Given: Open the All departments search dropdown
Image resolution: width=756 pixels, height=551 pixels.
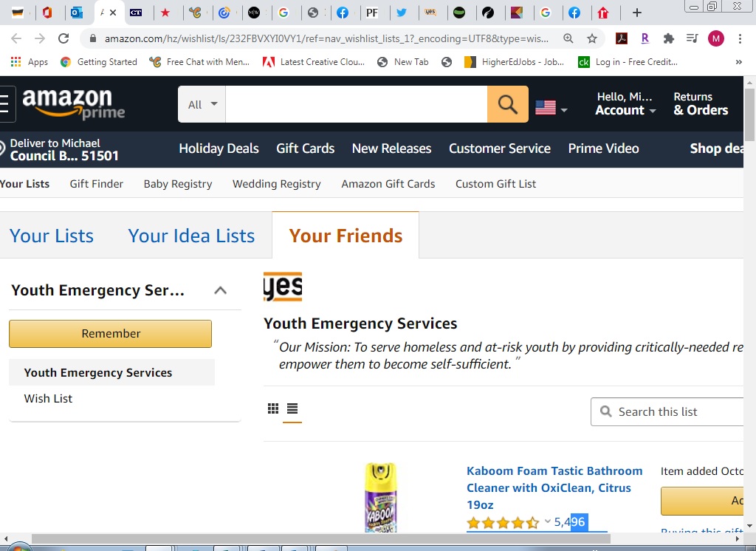Looking at the screenshot, I should click(x=202, y=104).
